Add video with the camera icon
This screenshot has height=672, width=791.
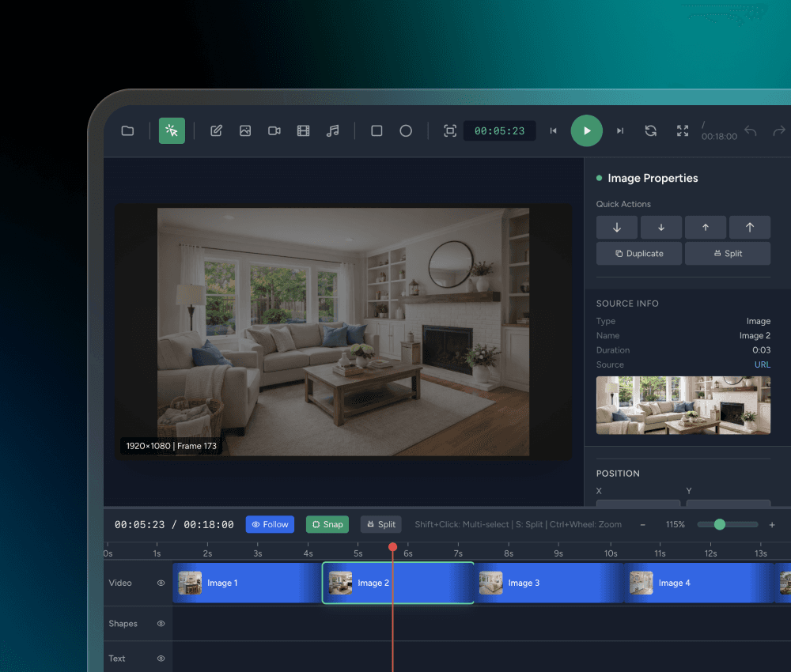click(274, 131)
